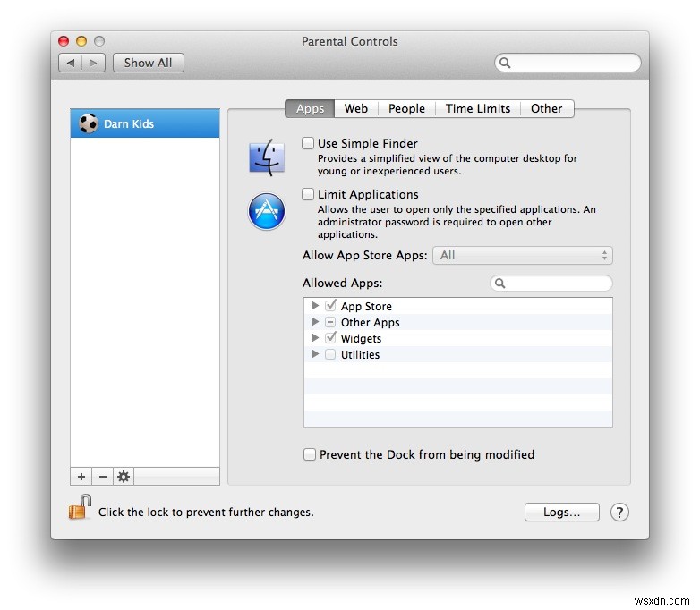
Task: Click 'Click the lock to prevent further changes' text
Action: (206, 513)
